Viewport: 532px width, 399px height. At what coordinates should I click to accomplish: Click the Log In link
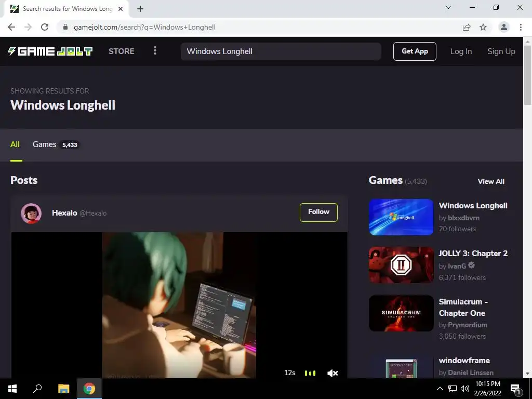pyautogui.click(x=461, y=51)
